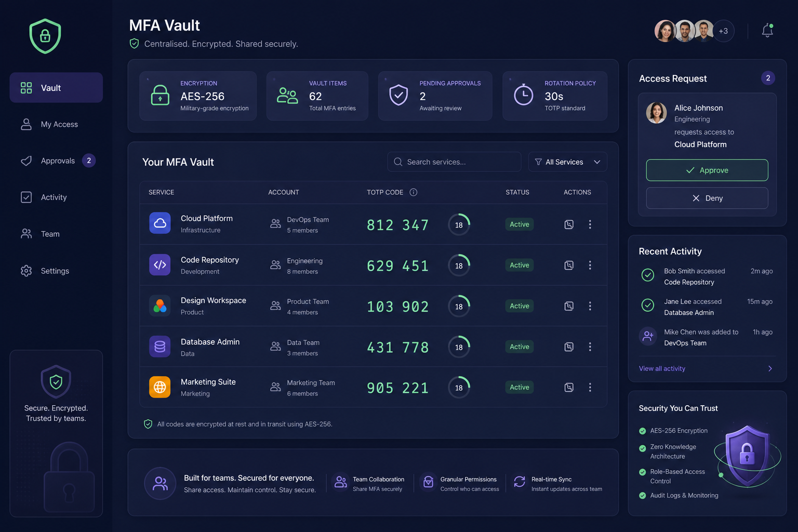Screen dimensions: 798x532
Task: Copy the Design Workspace TOTP code
Action: [569, 306]
